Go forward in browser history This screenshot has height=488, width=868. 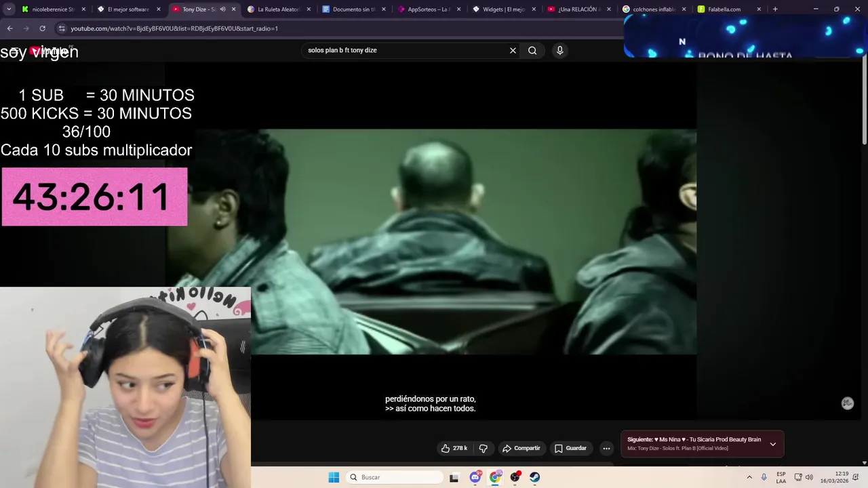(x=26, y=28)
